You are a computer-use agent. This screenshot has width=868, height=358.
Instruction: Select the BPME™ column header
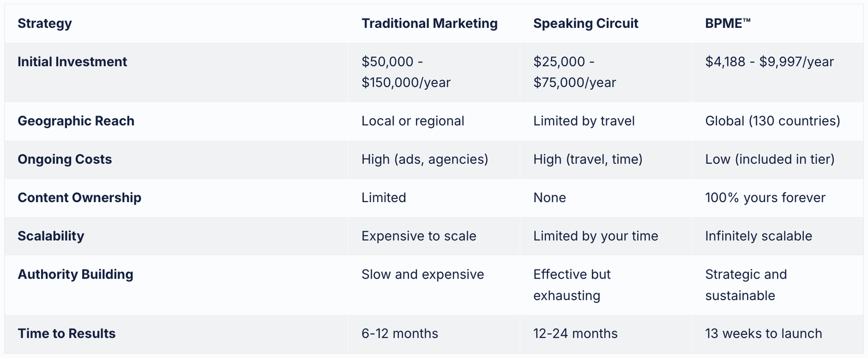coord(727,24)
